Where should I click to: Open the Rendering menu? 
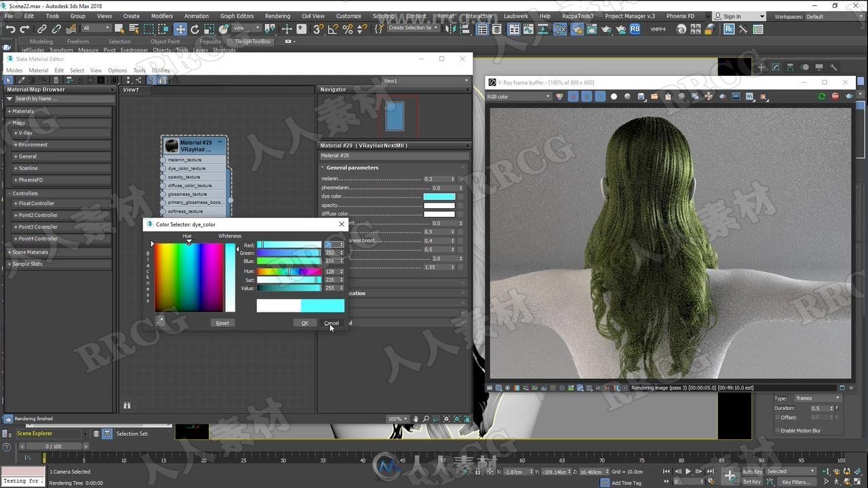[277, 16]
